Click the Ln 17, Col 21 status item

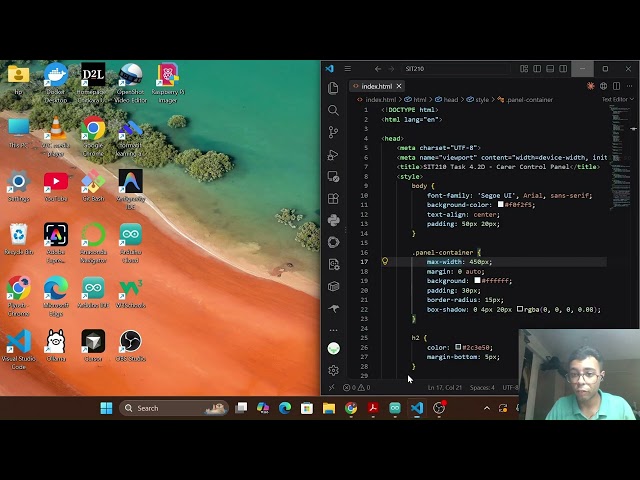444,387
